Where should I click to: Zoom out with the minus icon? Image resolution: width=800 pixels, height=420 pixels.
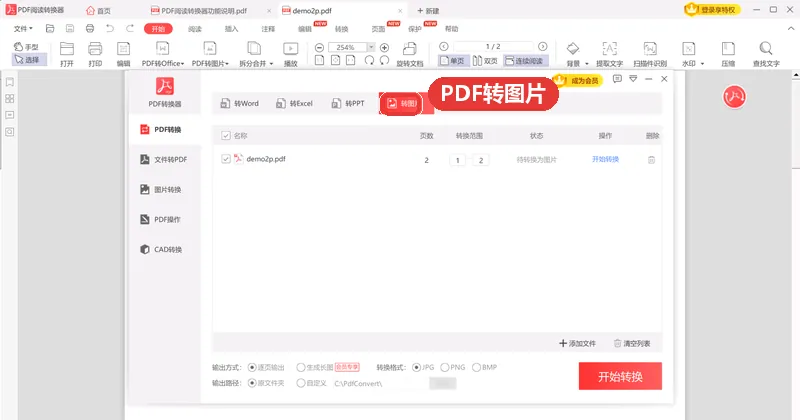pos(319,47)
